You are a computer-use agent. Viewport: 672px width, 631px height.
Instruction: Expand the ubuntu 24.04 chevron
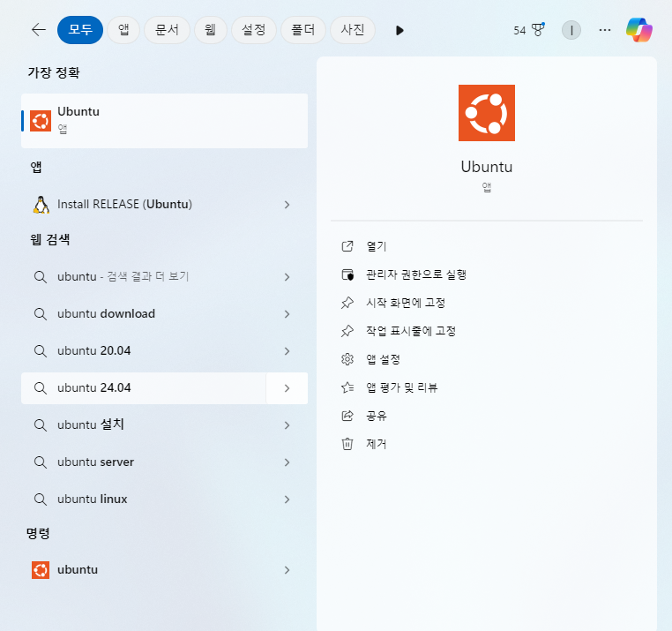tap(287, 388)
